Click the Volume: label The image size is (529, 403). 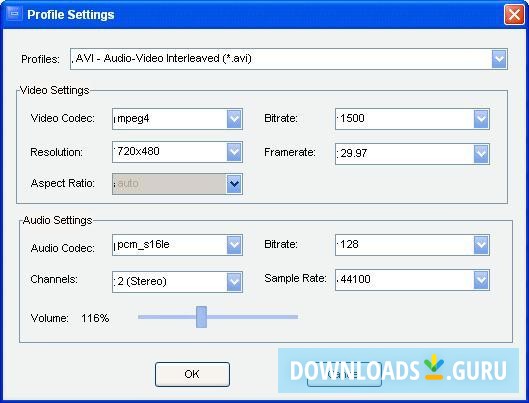coord(50,318)
